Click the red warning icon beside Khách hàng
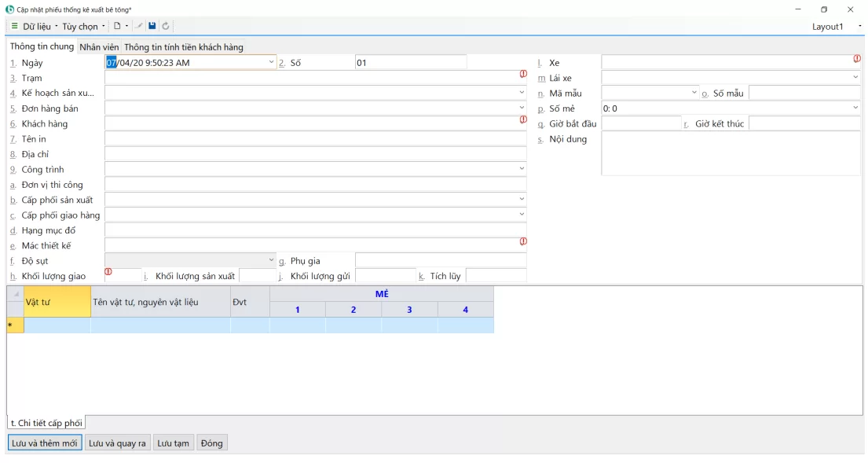The width and height of the screenshot is (868, 463). pos(523,120)
